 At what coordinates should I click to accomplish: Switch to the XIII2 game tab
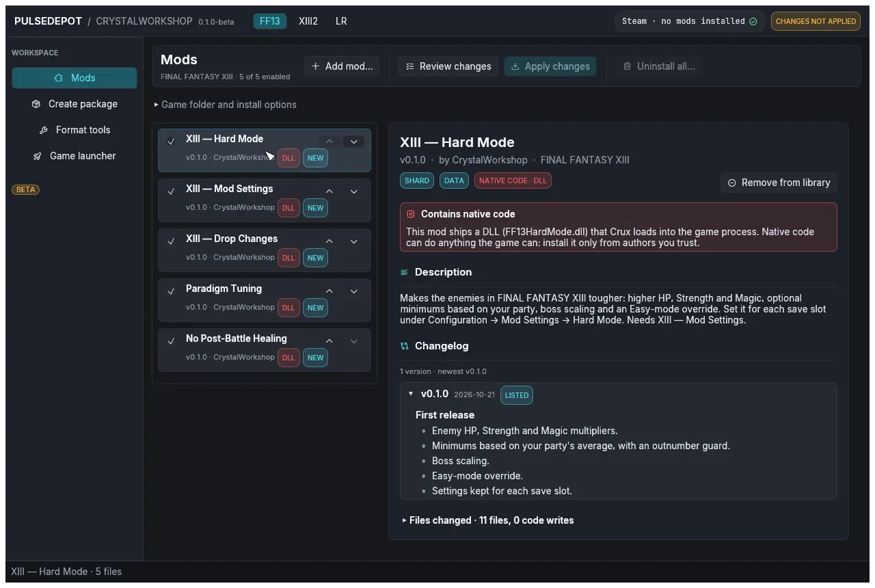[308, 21]
